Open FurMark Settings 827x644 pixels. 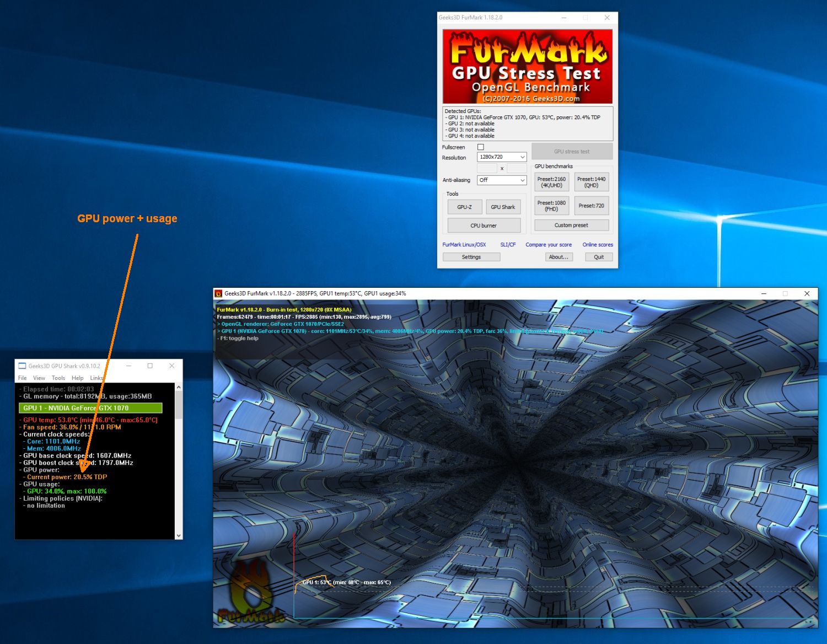click(471, 257)
